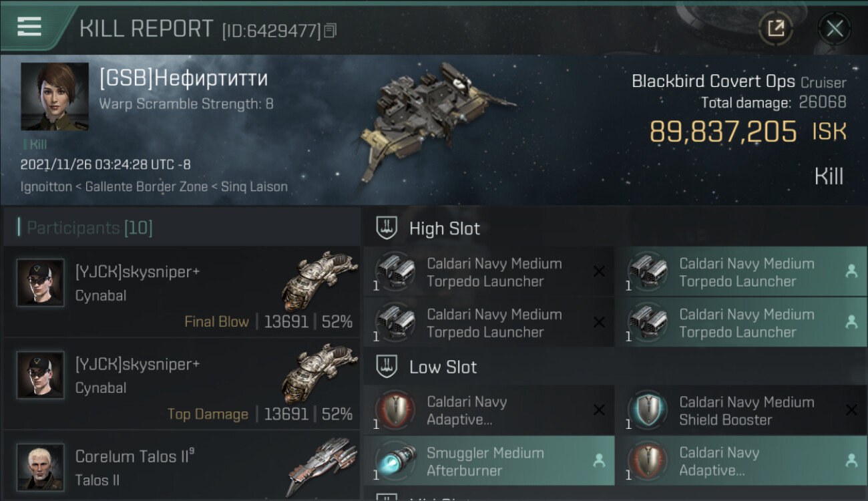The width and height of the screenshot is (868, 501).
Task: Select the Participants tab header
Action: [x=89, y=228]
